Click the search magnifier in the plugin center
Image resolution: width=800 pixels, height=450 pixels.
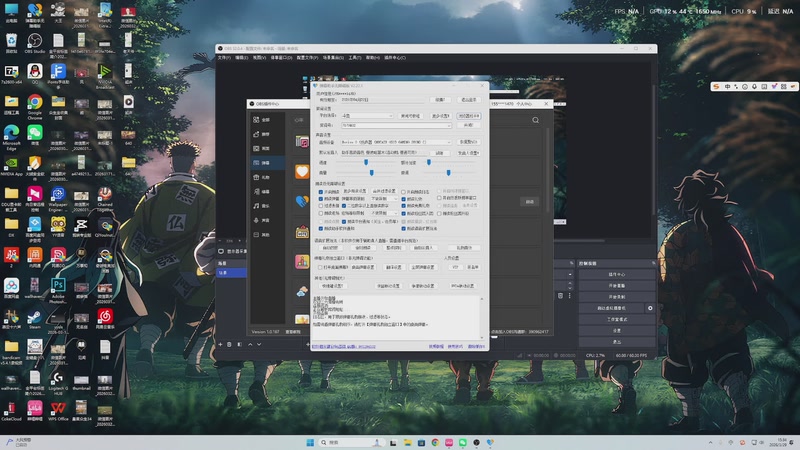tap(536, 120)
